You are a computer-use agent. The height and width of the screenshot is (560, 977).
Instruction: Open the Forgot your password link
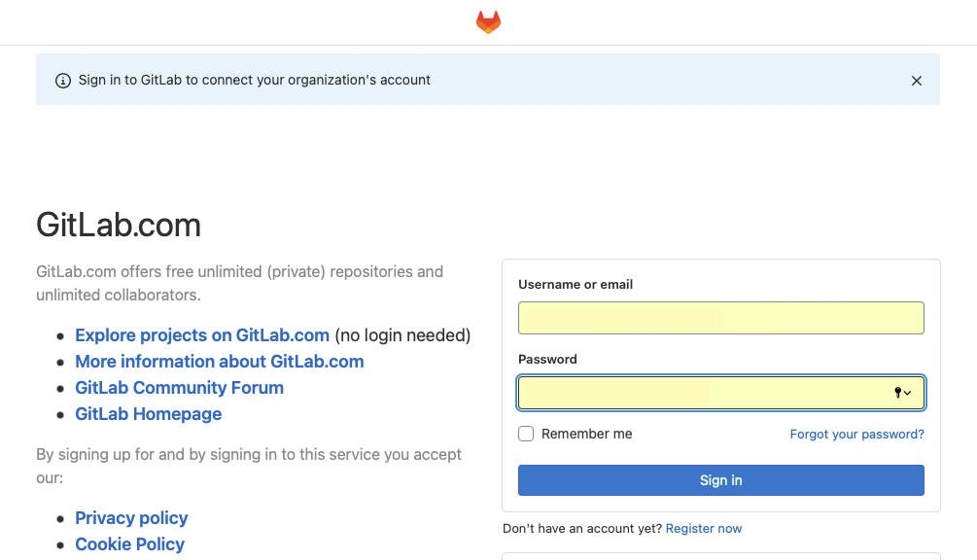tap(856, 435)
